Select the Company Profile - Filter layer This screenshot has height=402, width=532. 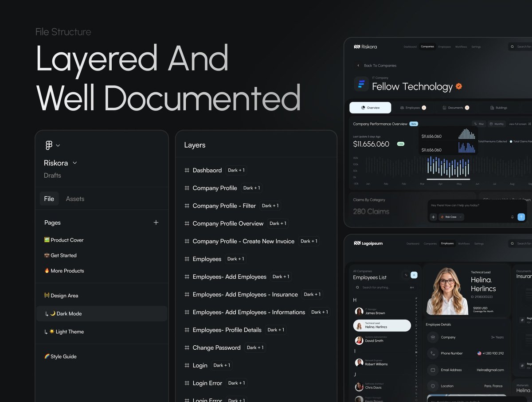[224, 206]
